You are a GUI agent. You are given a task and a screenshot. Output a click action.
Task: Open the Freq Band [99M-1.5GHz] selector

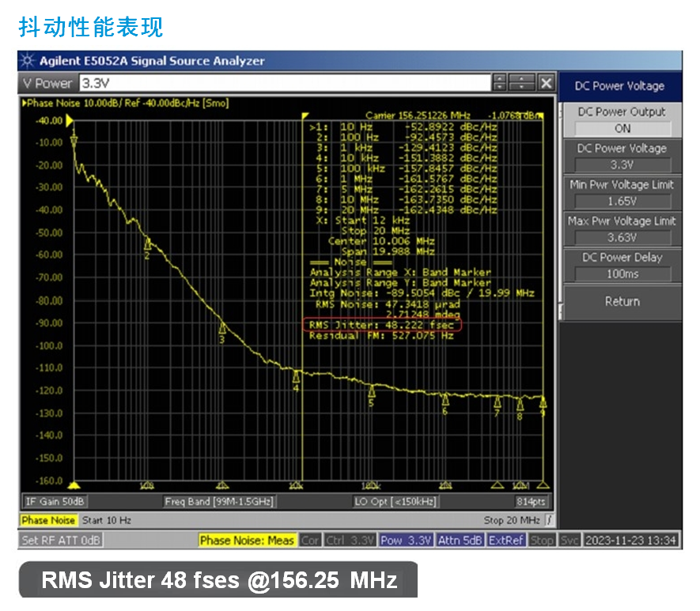tap(218, 501)
